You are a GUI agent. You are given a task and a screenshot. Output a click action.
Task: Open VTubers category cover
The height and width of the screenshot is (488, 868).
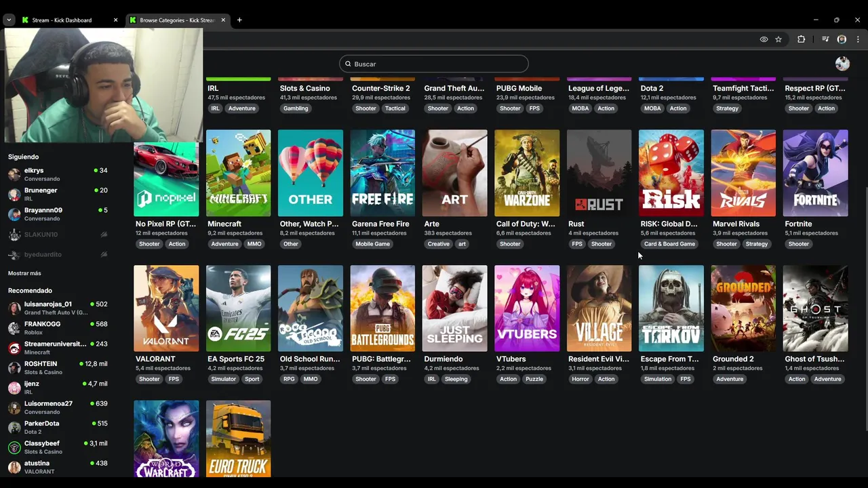(x=527, y=308)
